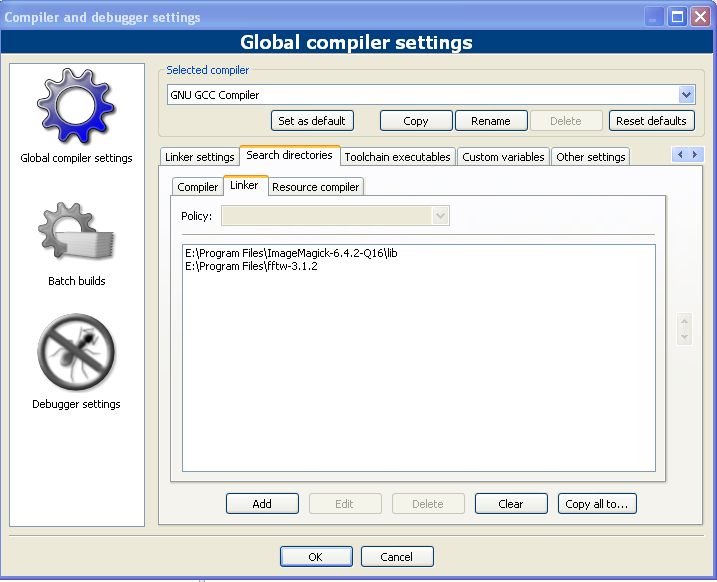Go to Custom variables tab
Viewport: 717px width, 582px height.
pos(503,157)
